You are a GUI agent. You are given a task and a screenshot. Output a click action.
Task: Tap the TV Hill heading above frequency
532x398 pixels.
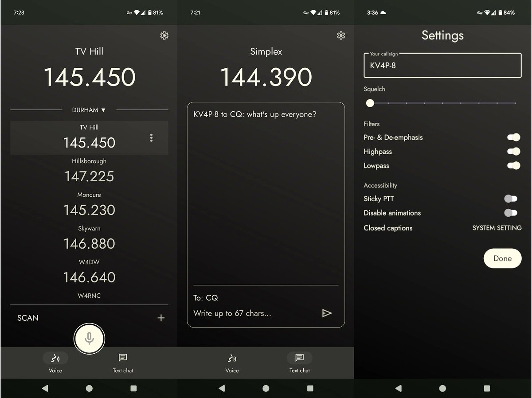tap(89, 51)
